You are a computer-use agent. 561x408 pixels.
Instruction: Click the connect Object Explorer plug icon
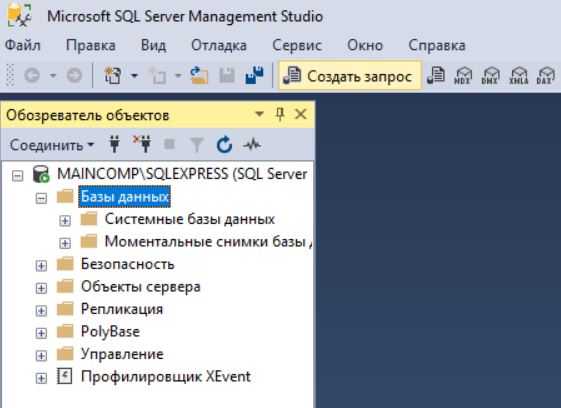coord(114,145)
